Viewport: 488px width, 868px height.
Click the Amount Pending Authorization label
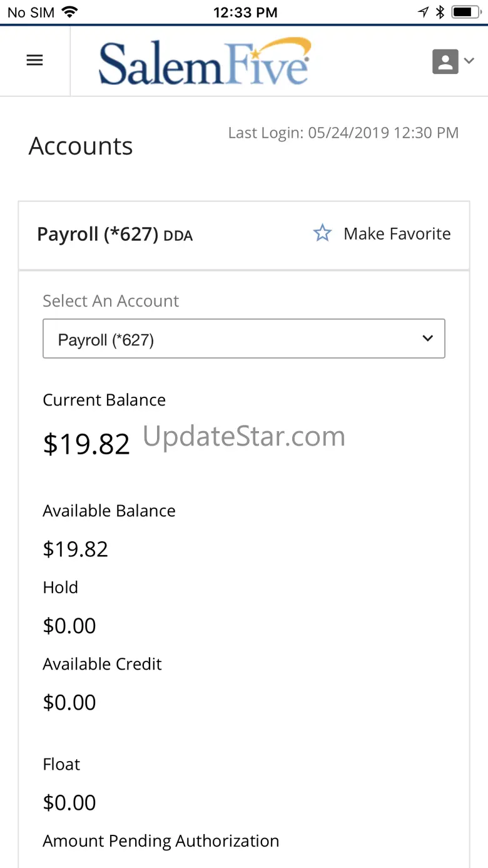[161, 841]
